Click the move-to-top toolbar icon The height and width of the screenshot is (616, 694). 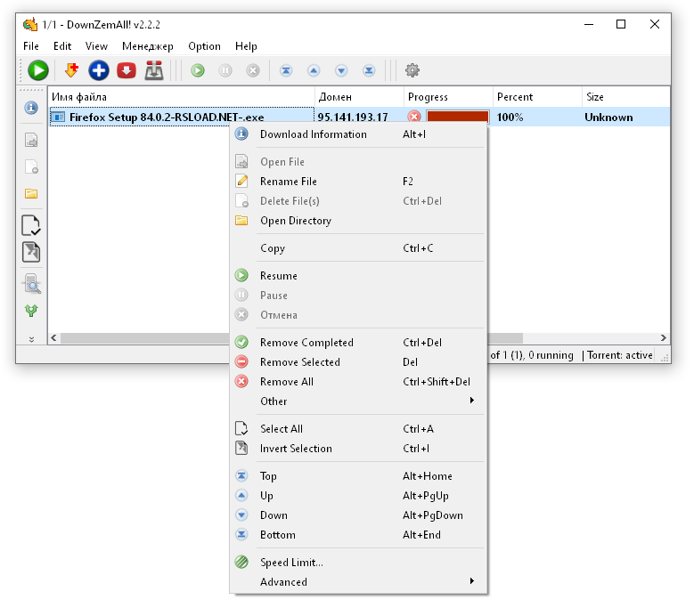(286, 70)
